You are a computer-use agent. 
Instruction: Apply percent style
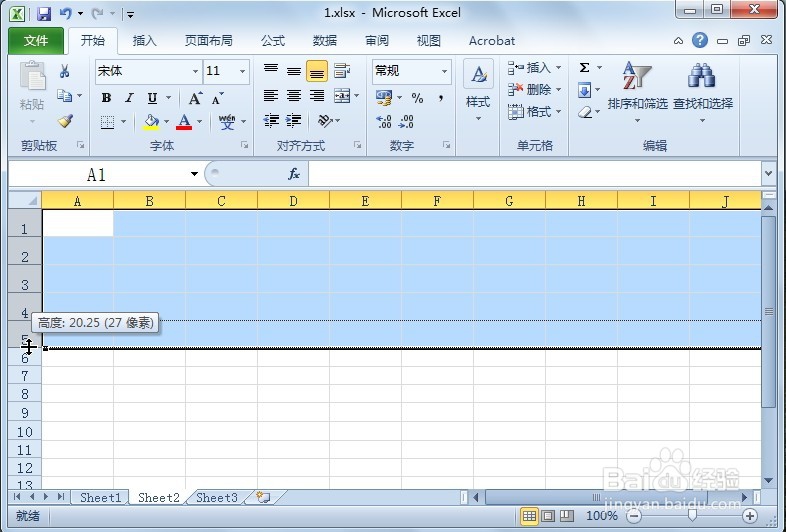point(417,98)
